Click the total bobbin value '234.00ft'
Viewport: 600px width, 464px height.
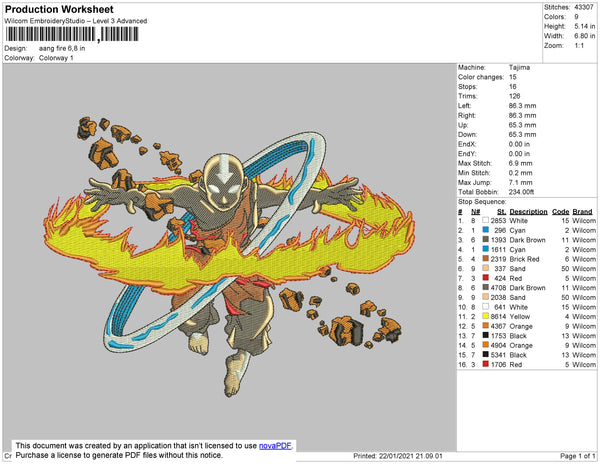tap(521, 192)
